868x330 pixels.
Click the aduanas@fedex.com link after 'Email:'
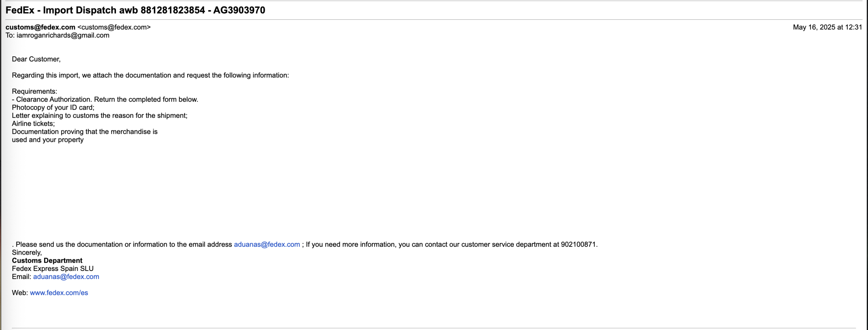click(x=66, y=277)
